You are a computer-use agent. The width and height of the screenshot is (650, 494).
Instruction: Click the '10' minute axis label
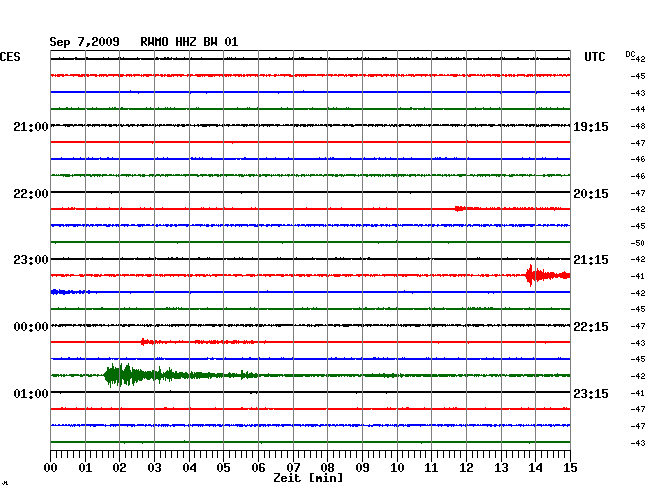[x=397, y=468]
